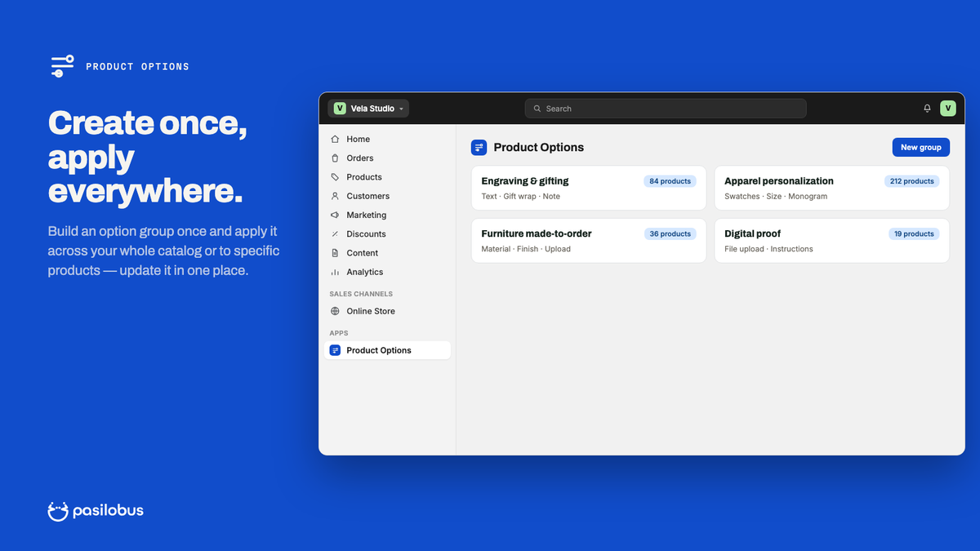Click the APPS section label
The height and width of the screenshot is (551, 980).
339,333
